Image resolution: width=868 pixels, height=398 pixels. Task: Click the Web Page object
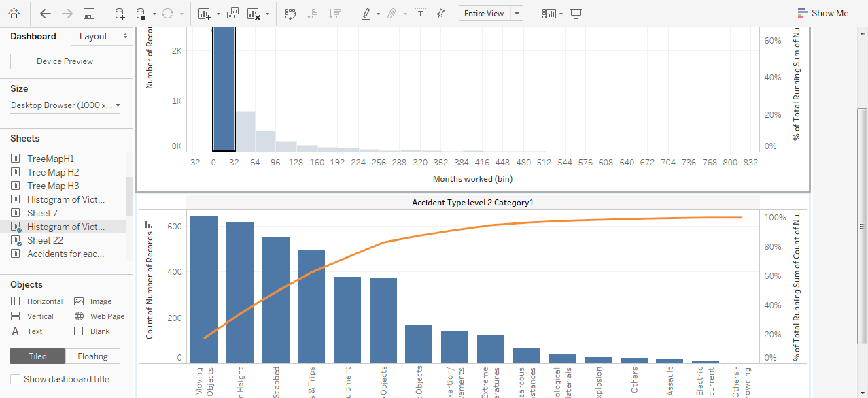[x=99, y=316]
